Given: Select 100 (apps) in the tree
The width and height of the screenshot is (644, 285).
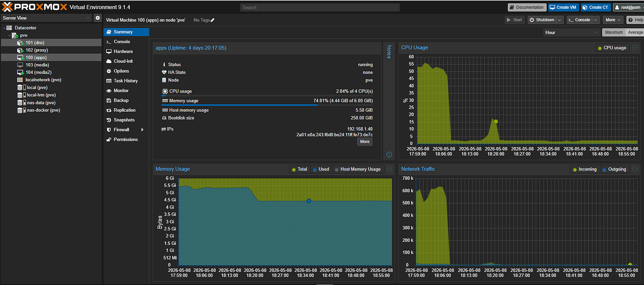Looking at the screenshot, I should click(x=51, y=58).
